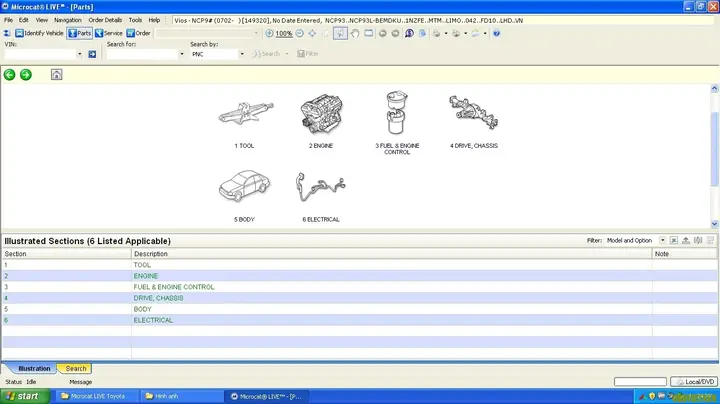Open the print dropdown arrow
The height and width of the screenshot is (404, 720).
(x=446, y=33)
